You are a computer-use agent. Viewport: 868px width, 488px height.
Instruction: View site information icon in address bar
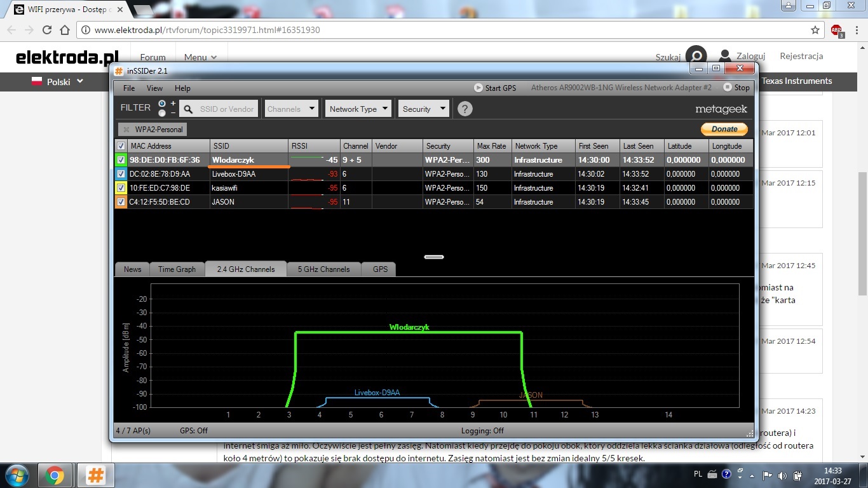pos(86,30)
